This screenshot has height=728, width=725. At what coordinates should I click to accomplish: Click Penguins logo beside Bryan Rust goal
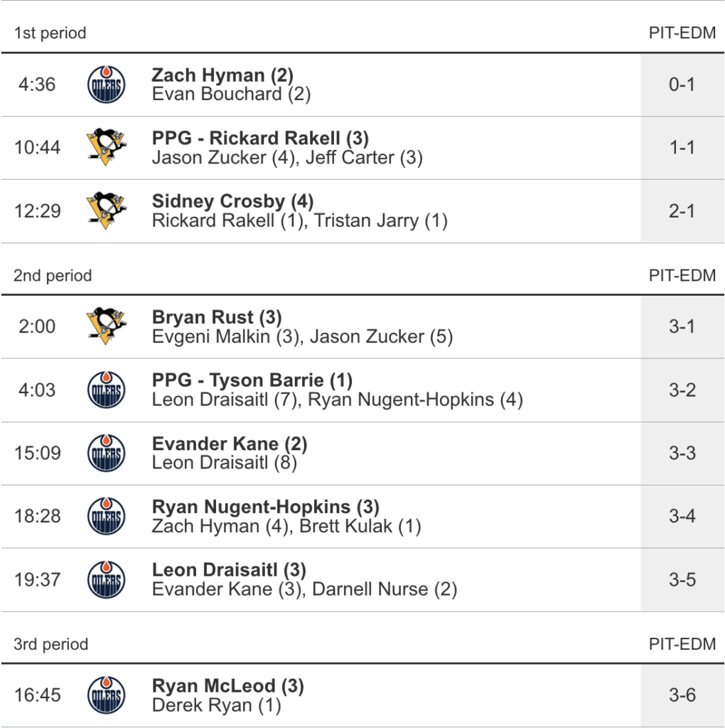point(106,326)
